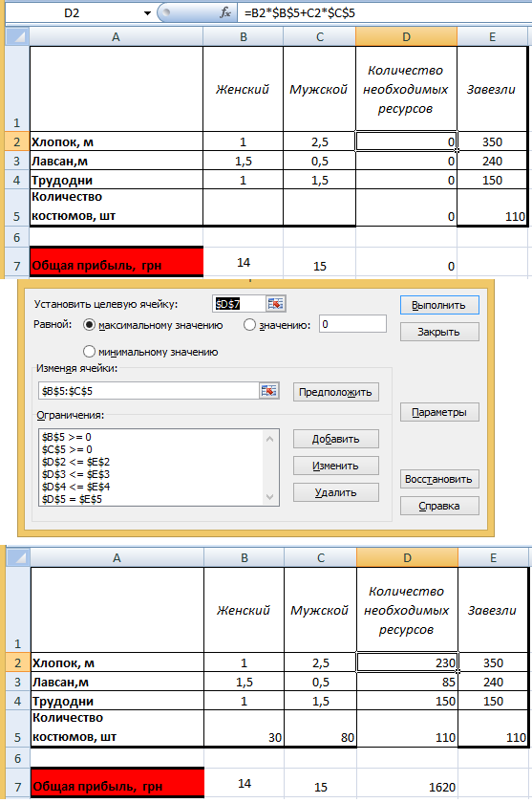Click Удалить to delete a constraint
This screenshot has width=532, height=803.
(335, 492)
